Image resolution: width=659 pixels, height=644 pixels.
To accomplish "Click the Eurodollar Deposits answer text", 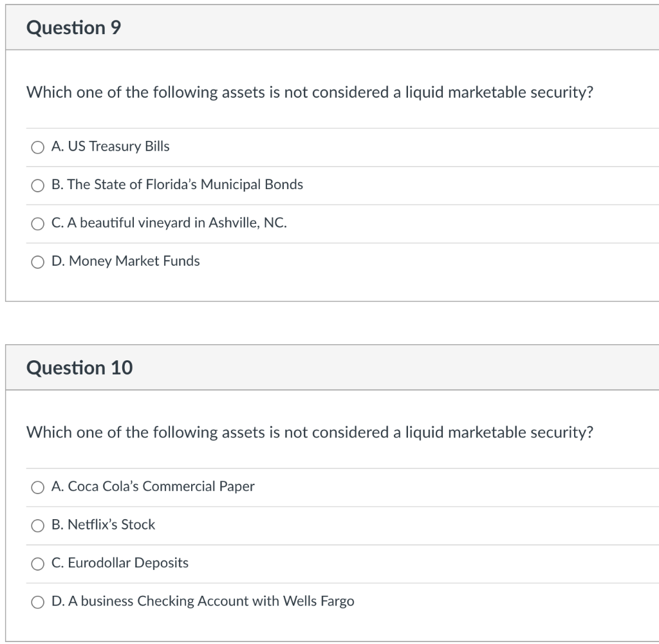I will (x=120, y=564).
